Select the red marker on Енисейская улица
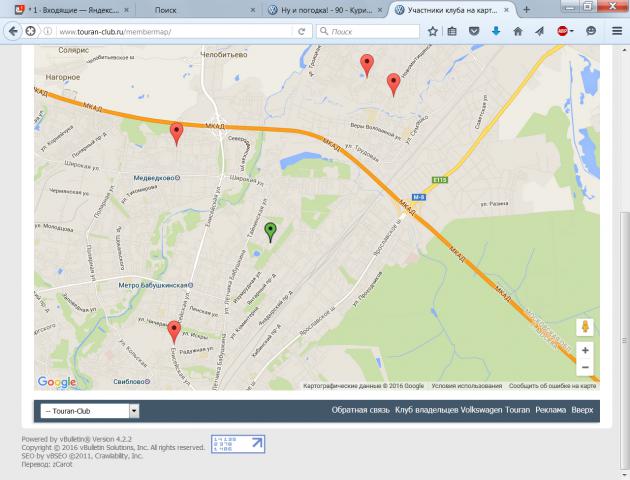 (x=174, y=332)
